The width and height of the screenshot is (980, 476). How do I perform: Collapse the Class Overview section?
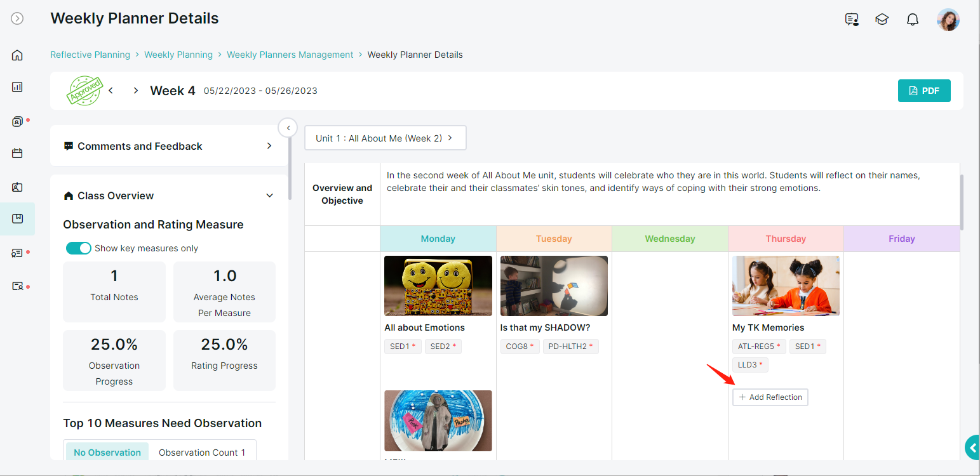(269, 195)
